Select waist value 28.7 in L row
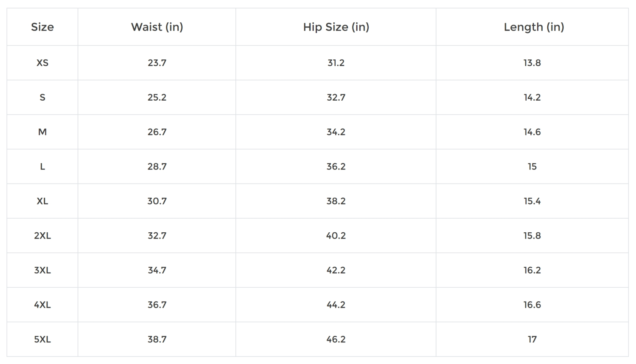This screenshot has width=636, height=364. [x=157, y=167]
